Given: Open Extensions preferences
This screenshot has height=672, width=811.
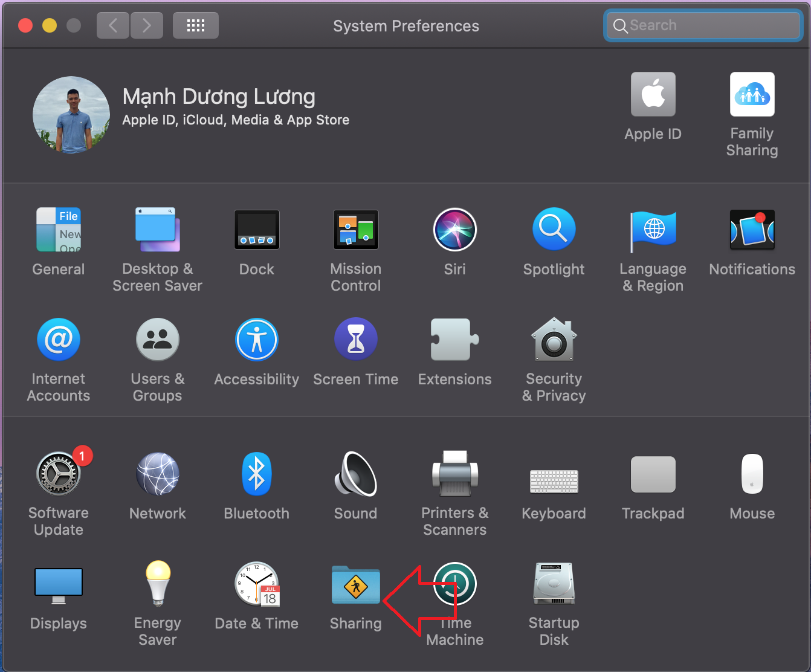Looking at the screenshot, I should tap(455, 340).
